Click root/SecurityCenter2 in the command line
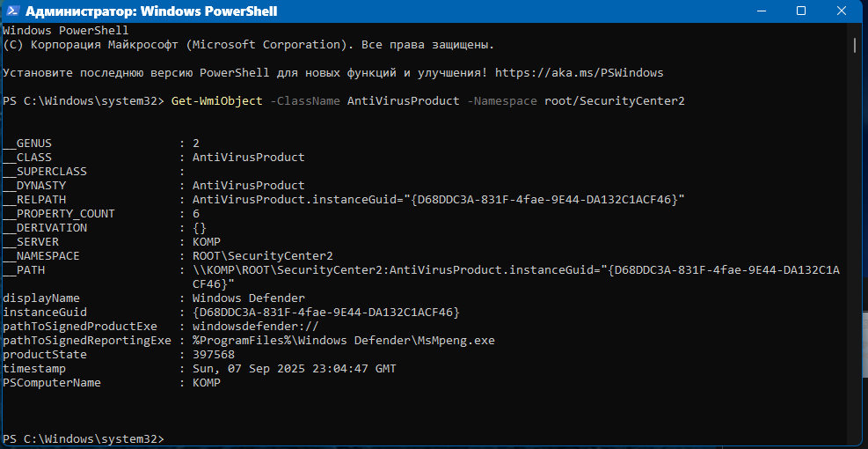The image size is (868, 449). [x=614, y=101]
